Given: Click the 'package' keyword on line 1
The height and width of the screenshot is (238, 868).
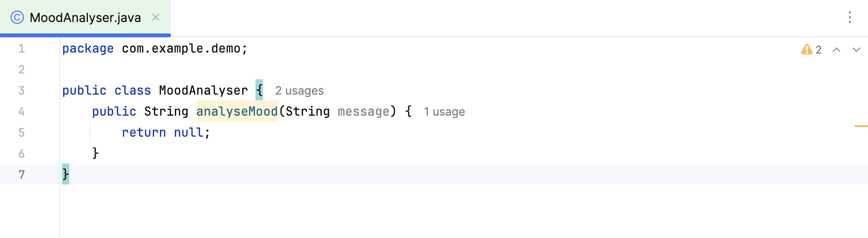Looking at the screenshot, I should point(88,48).
